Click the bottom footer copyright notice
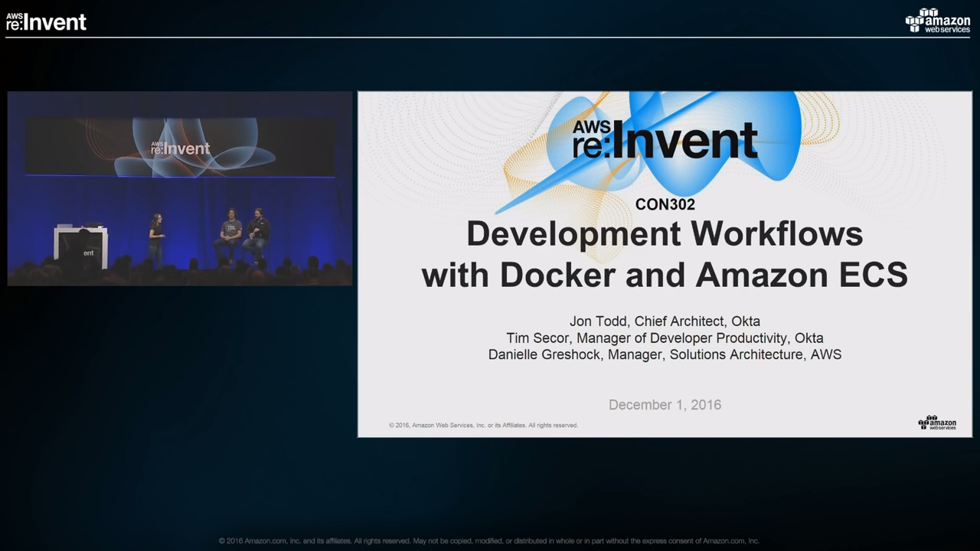 point(488,541)
